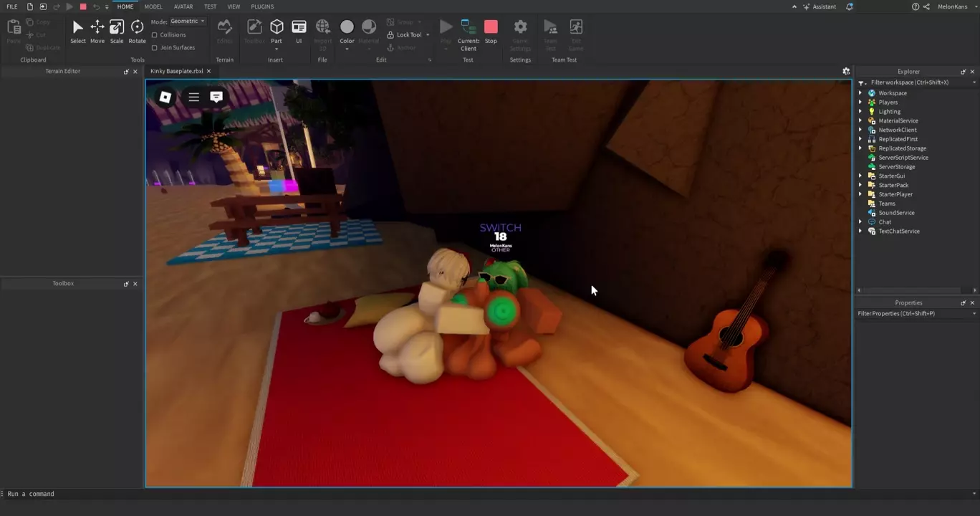
Task: Stop the running playtest
Action: click(491, 31)
